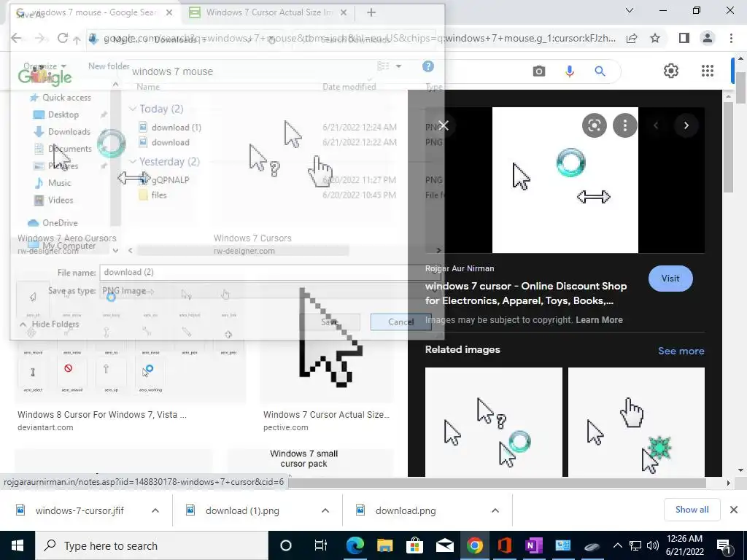Open Chrome three-dot menu

pos(731,38)
